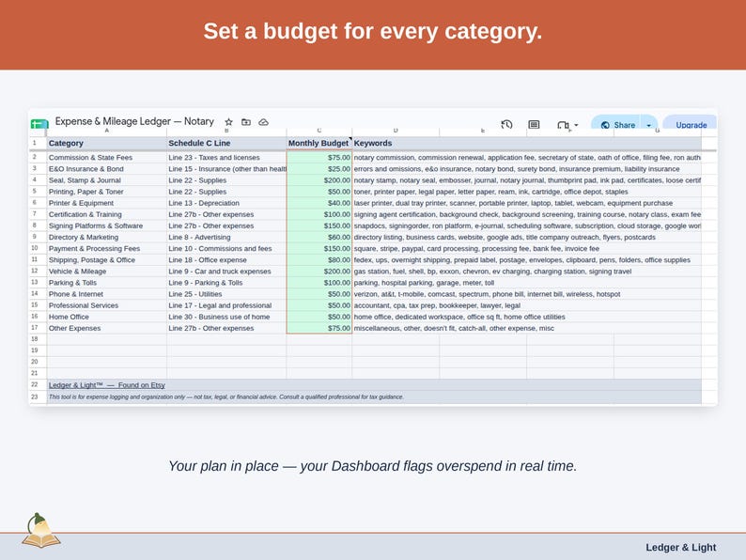The height and width of the screenshot is (560, 746).
Task: Select Line 13 - Depreciation cell
Action: tap(226, 203)
